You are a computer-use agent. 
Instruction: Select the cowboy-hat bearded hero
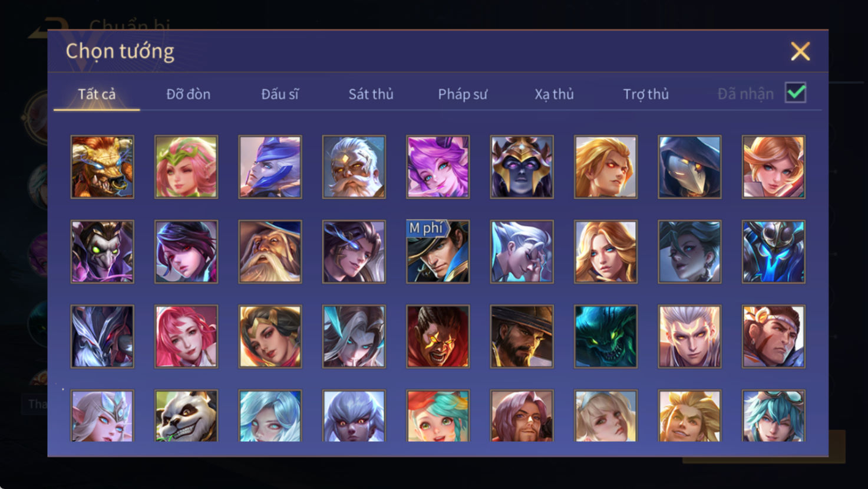tap(522, 337)
